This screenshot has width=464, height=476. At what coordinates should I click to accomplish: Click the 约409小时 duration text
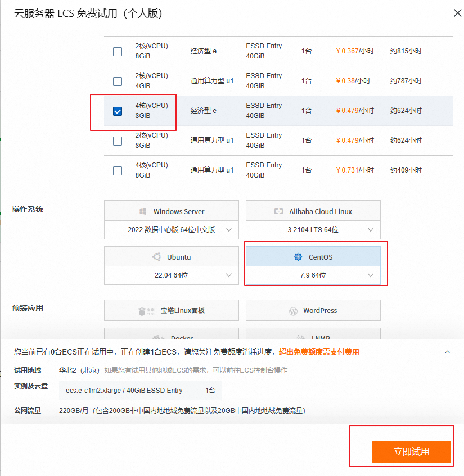[406, 170]
